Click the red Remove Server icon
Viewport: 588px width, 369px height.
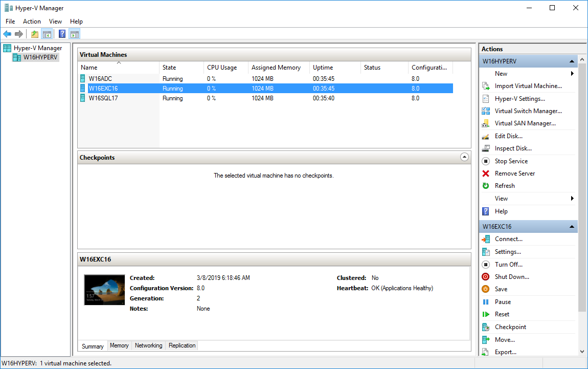coord(486,173)
